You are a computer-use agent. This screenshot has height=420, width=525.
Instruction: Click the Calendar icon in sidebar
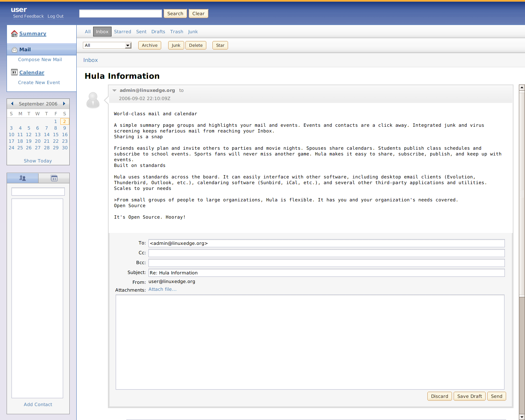[14, 72]
